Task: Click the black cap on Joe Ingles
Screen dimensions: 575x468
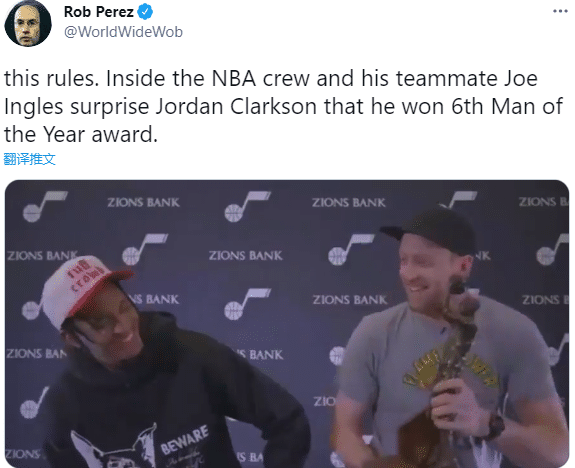Action: pyautogui.click(x=433, y=230)
